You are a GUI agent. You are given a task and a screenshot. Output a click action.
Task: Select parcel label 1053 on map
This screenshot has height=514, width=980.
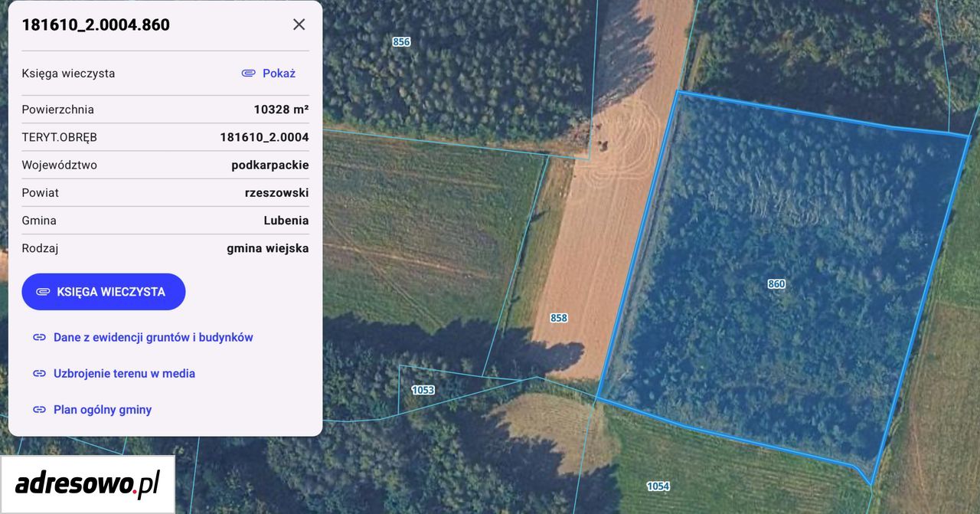point(423,390)
